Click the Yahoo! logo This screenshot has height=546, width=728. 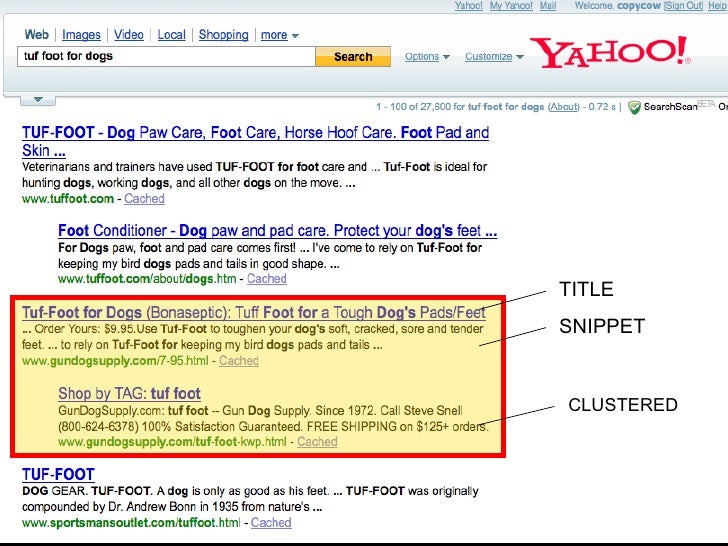tap(610, 52)
